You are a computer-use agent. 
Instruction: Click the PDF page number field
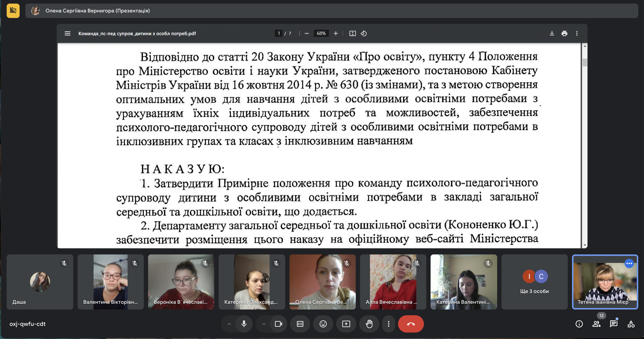click(x=279, y=33)
